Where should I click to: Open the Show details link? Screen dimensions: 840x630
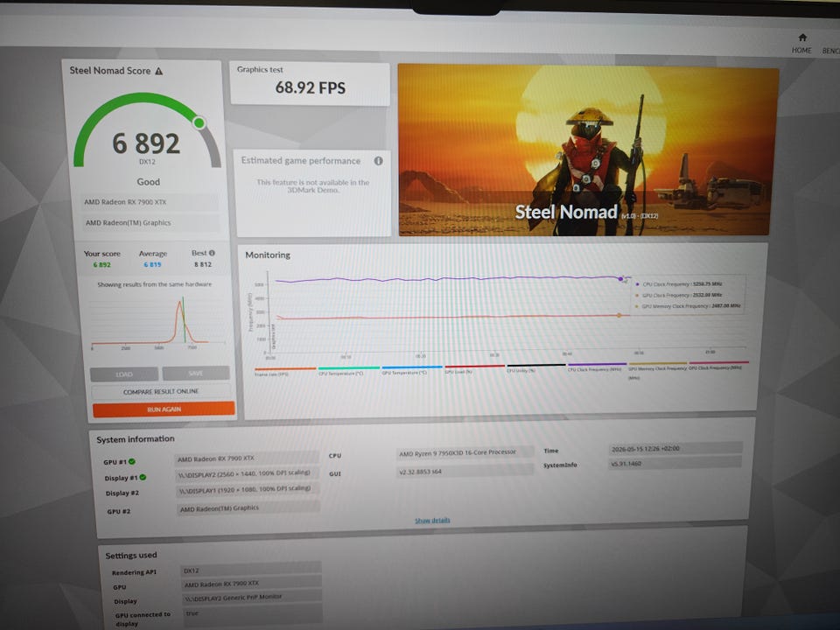pyautogui.click(x=432, y=520)
